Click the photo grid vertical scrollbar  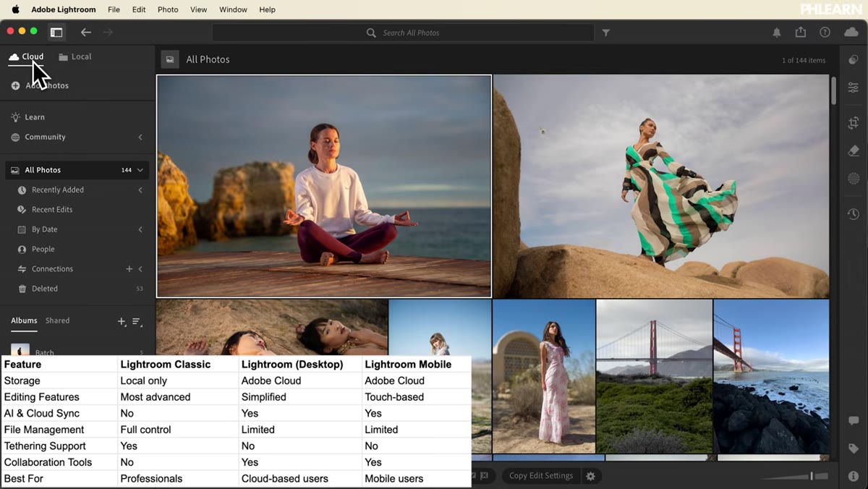click(x=833, y=90)
